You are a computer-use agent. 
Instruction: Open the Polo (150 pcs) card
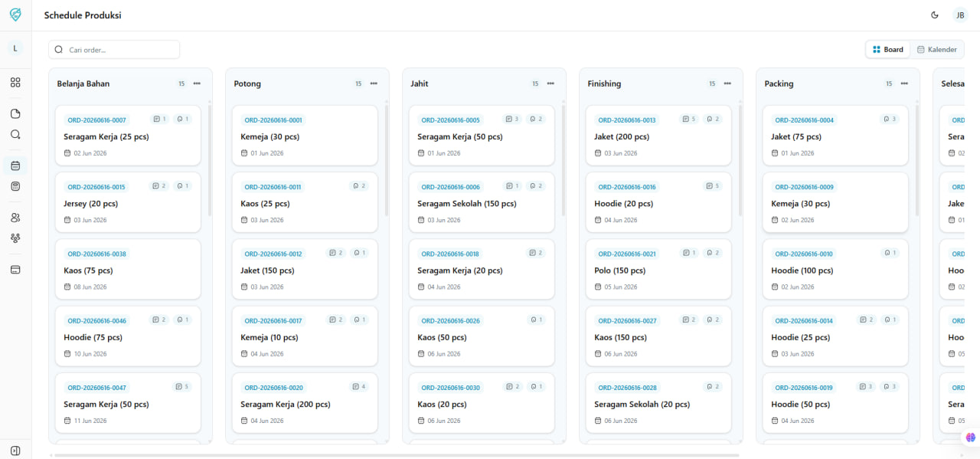(658, 269)
